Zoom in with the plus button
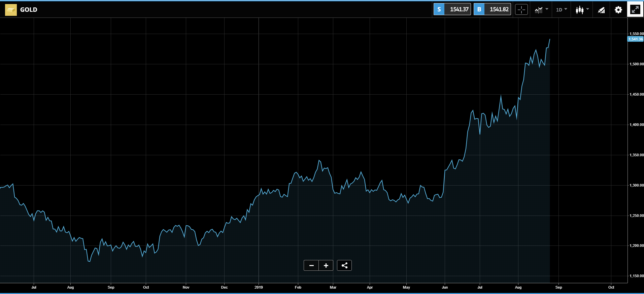 (326, 265)
